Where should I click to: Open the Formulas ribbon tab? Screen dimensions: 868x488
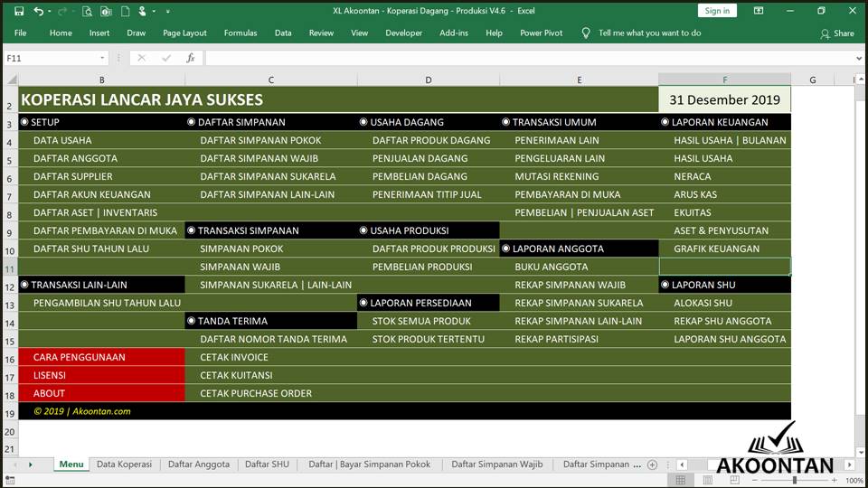[x=241, y=33]
